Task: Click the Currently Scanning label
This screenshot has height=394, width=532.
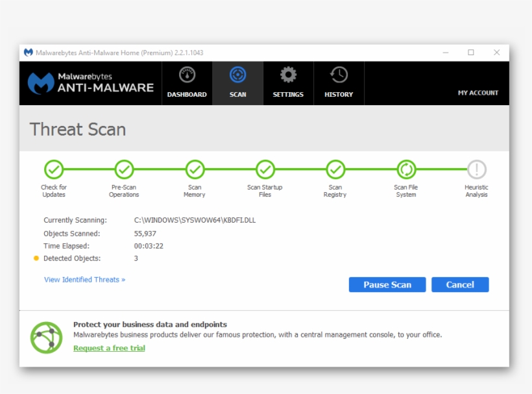Action: 75,220
